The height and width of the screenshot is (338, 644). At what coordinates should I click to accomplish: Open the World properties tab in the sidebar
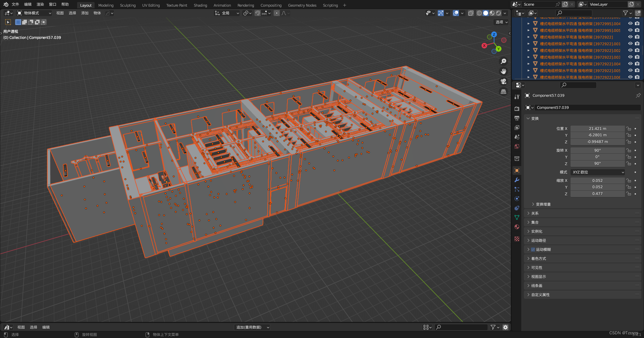point(517,146)
